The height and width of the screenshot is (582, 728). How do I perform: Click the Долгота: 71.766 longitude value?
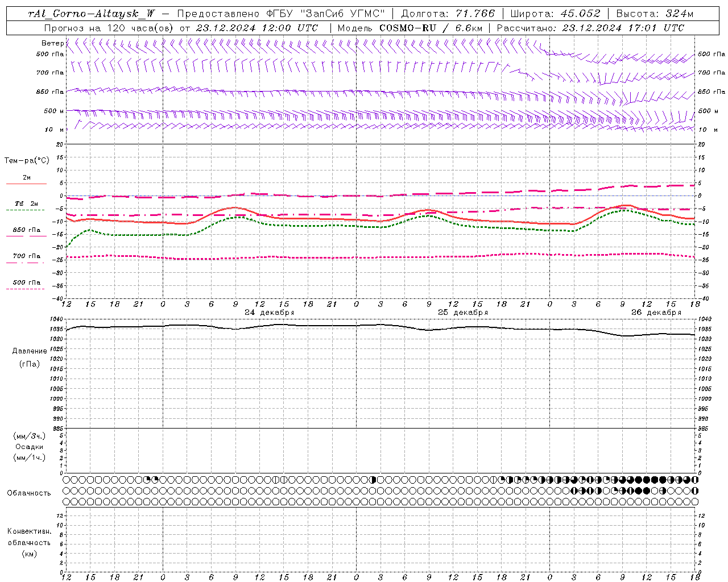pos(448,14)
